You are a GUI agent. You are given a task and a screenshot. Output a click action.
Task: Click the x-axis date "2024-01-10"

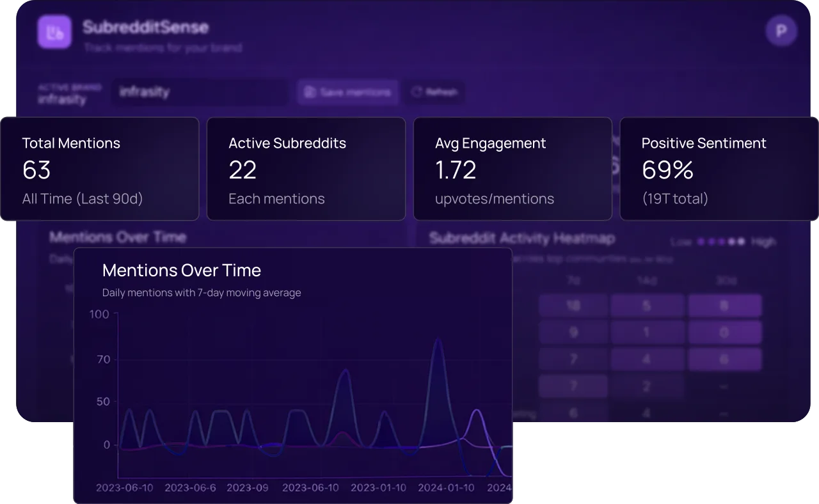coord(446,487)
